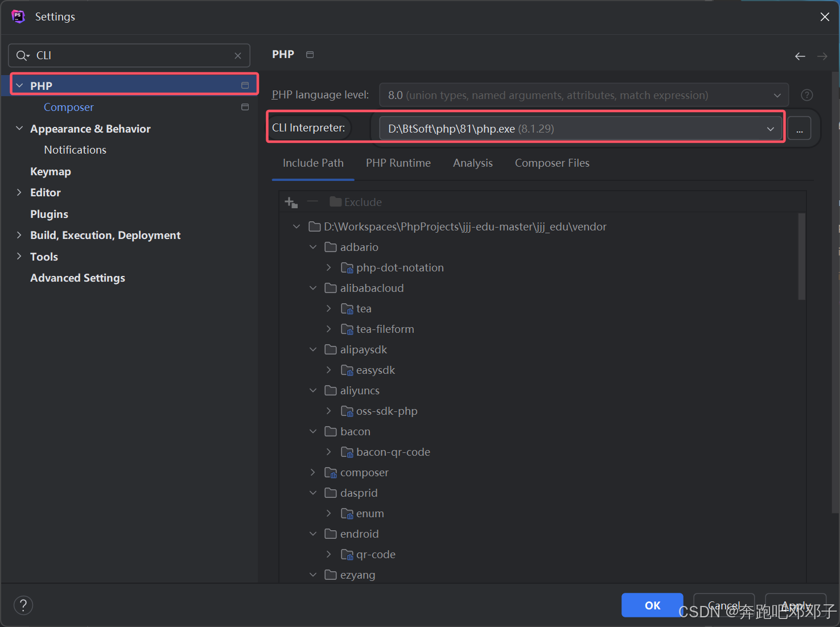Select the alipaysdk folder row

pos(363,349)
